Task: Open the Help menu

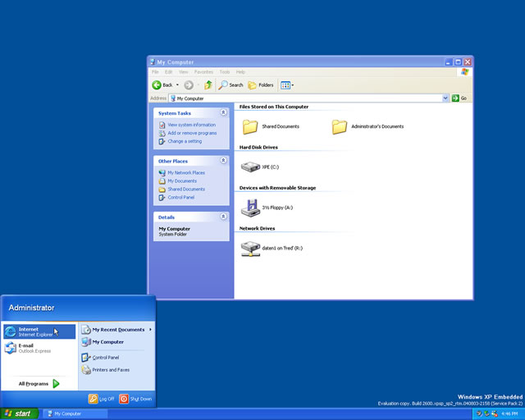Action: [240, 72]
